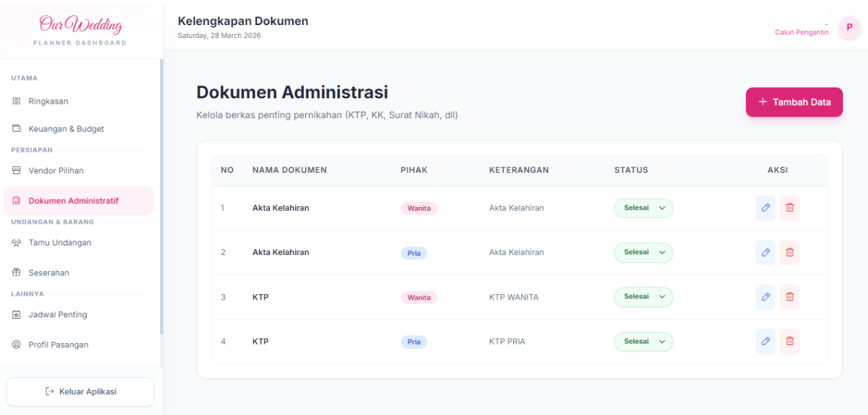The height and width of the screenshot is (415, 868).
Task: Click the Tambah Data button
Action: (x=793, y=102)
